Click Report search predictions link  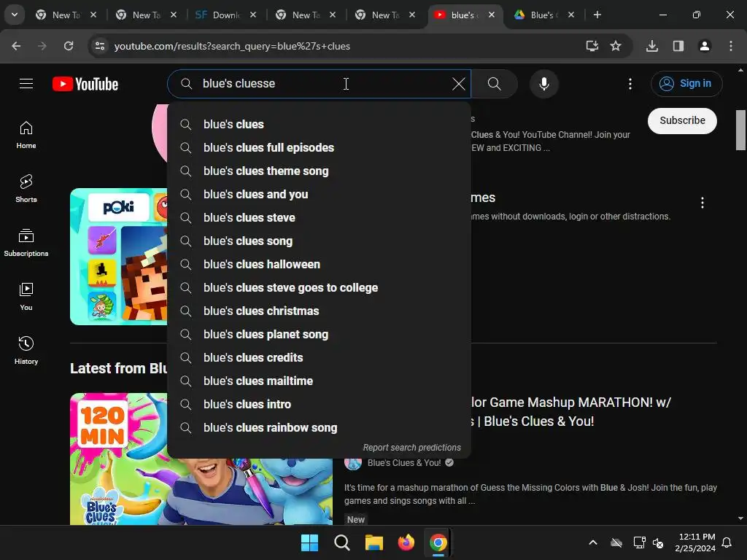point(411,448)
